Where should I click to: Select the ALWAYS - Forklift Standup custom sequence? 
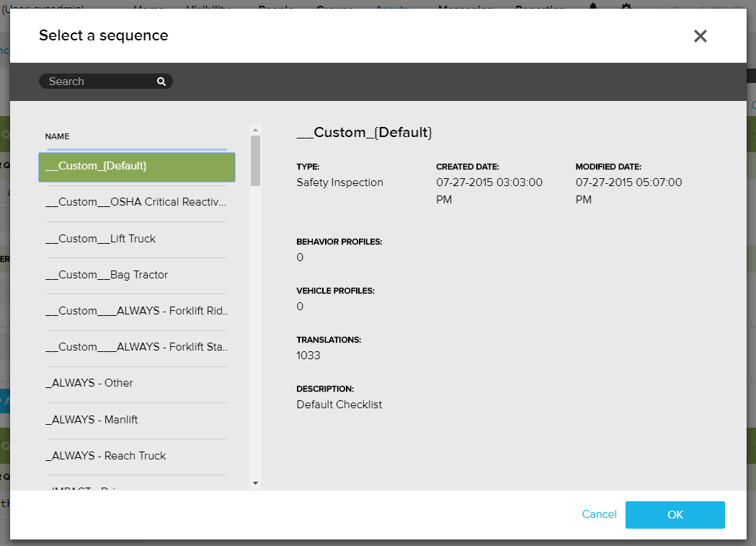click(x=136, y=347)
